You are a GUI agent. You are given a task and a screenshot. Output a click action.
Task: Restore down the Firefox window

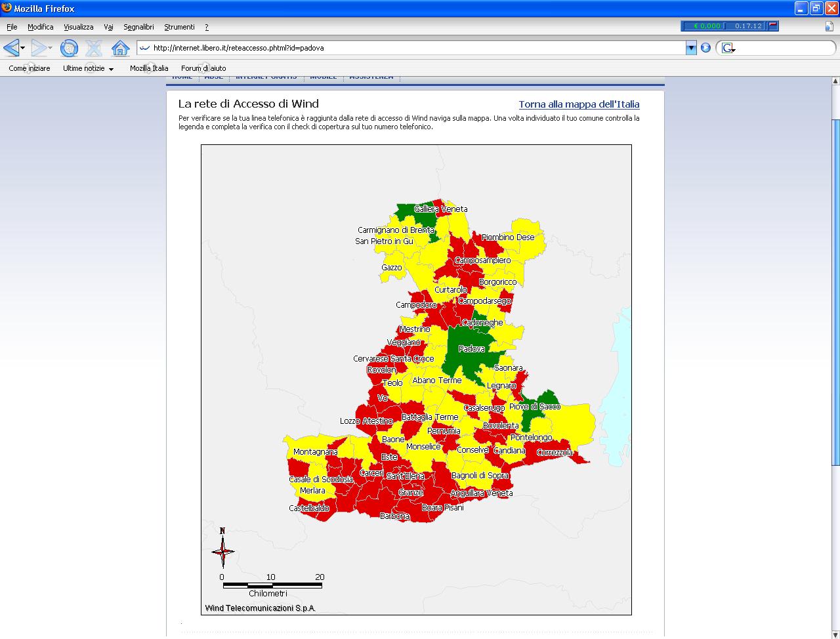tap(816, 8)
